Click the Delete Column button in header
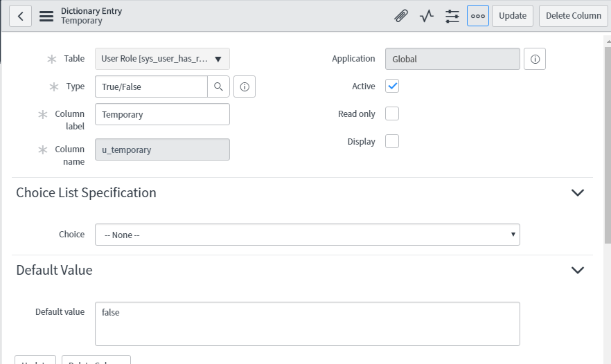Image resolution: width=611 pixels, height=364 pixels. (573, 16)
